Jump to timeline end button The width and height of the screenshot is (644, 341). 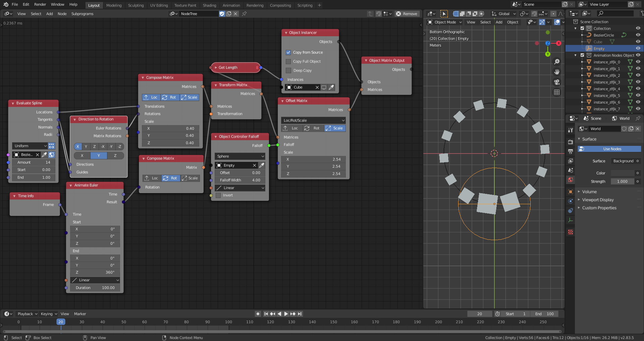[x=300, y=314]
